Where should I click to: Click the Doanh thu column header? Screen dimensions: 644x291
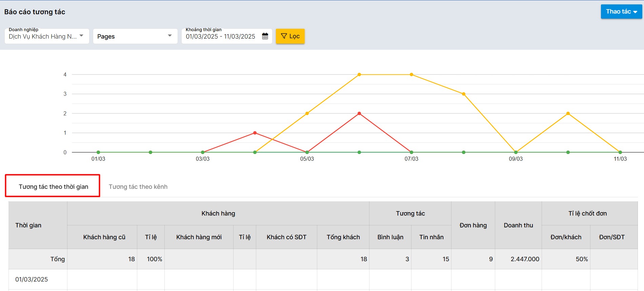518,225
